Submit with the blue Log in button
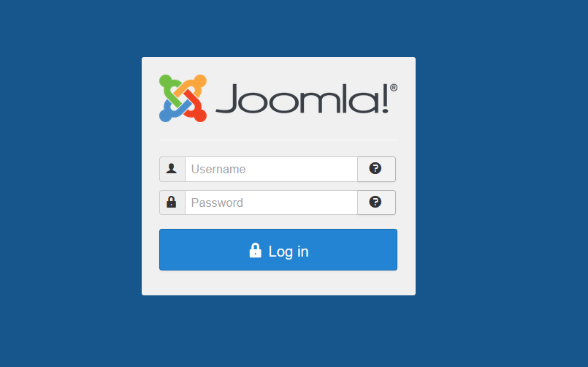 coord(278,249)
